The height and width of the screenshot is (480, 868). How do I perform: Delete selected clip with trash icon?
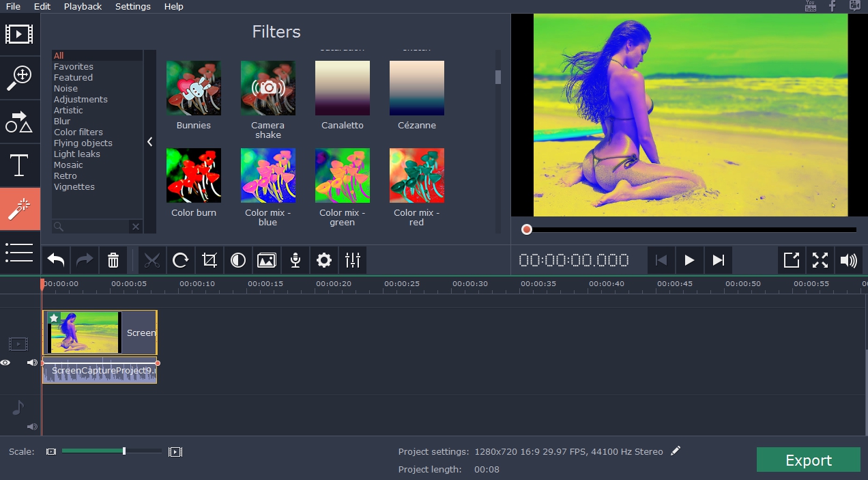(113, 260)
